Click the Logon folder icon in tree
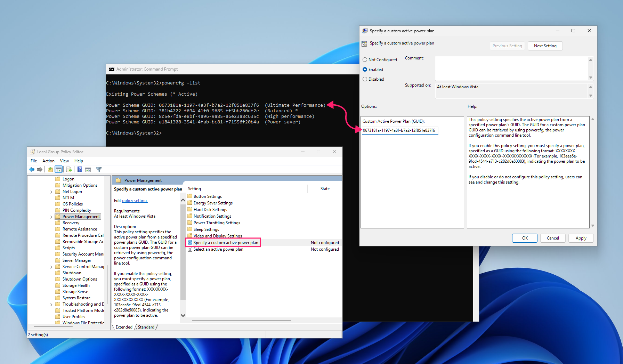This screenshot has height=364, width=623. pos(58,179)
